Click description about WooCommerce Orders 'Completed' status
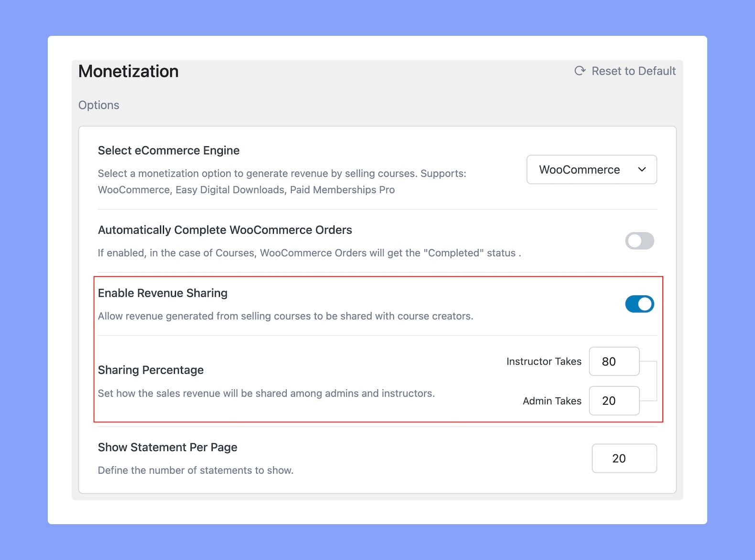Viewport: 755px width, 560px height. pos(309,253)
